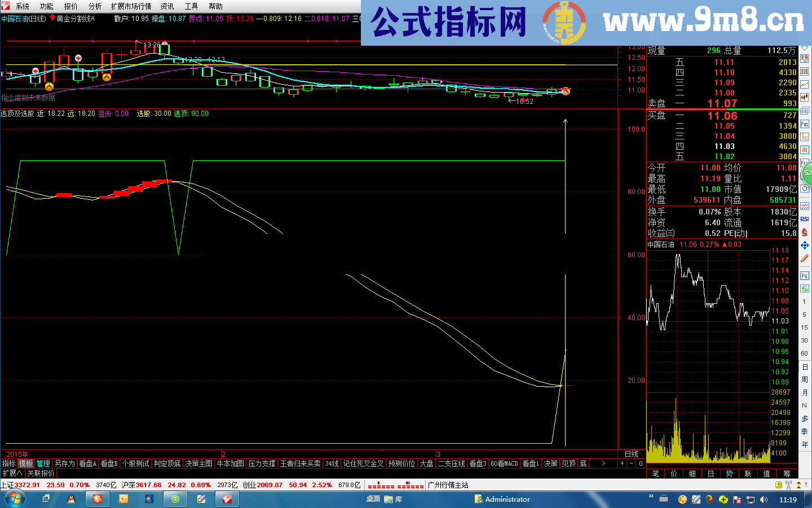Screen dimensions: 812x508
Task: Open the 系统 menu
Action: (x=23, y=6)
